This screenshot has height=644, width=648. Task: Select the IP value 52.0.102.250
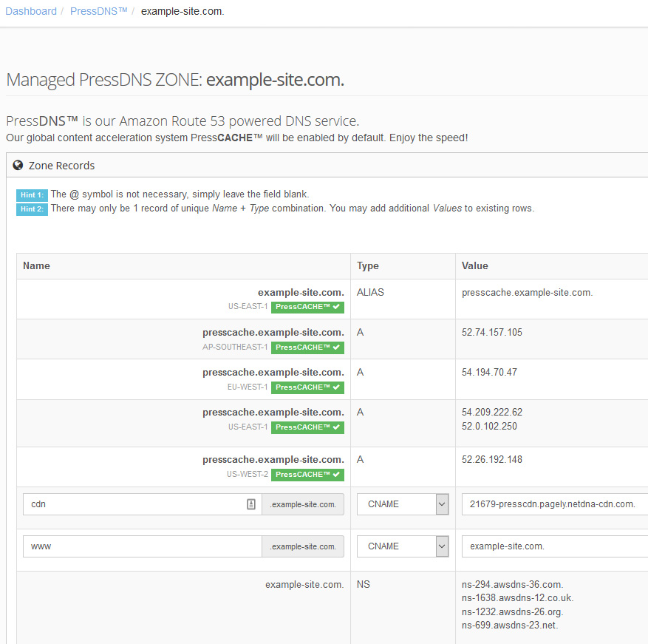489,426
